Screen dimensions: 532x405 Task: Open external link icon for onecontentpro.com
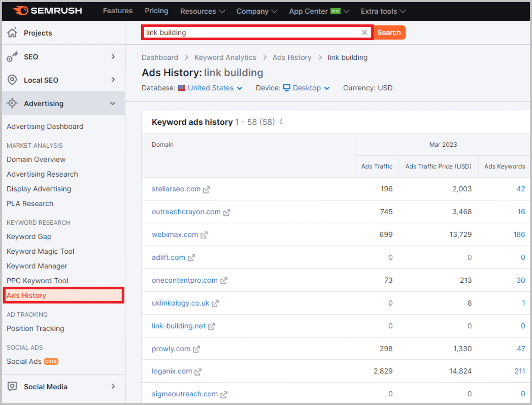[x=224, y=281]
